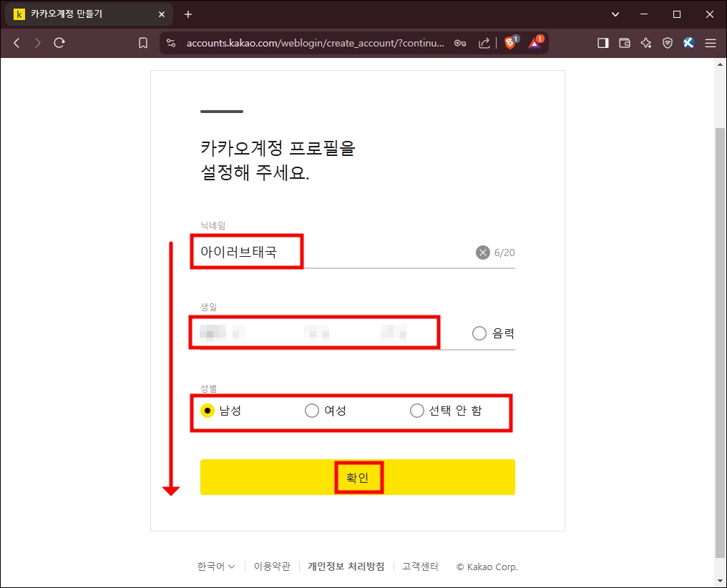Share this page via share icon
Viewport: 727px width, 588px height.
click(484, 43)
